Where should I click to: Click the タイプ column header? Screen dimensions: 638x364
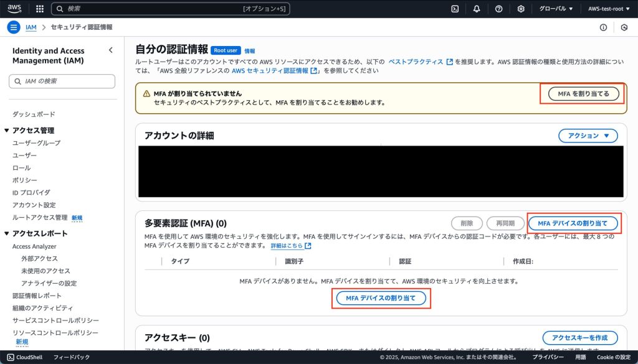coord(180,261)
